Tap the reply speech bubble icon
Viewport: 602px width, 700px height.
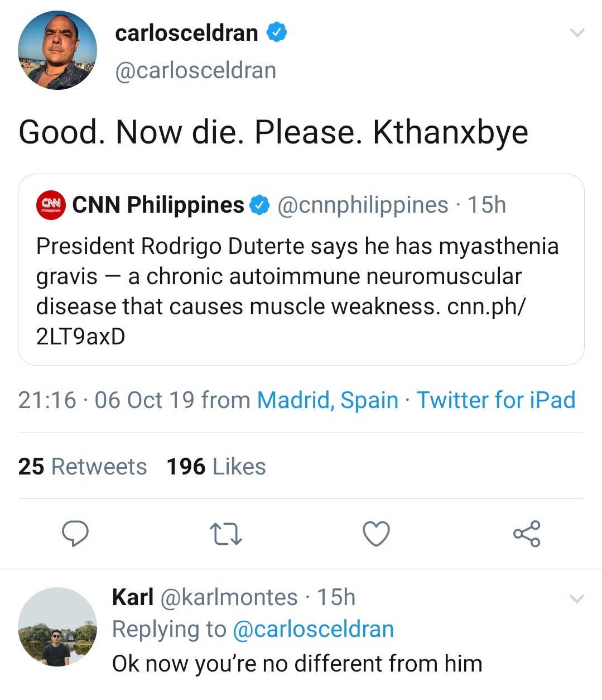click(75, 534)
